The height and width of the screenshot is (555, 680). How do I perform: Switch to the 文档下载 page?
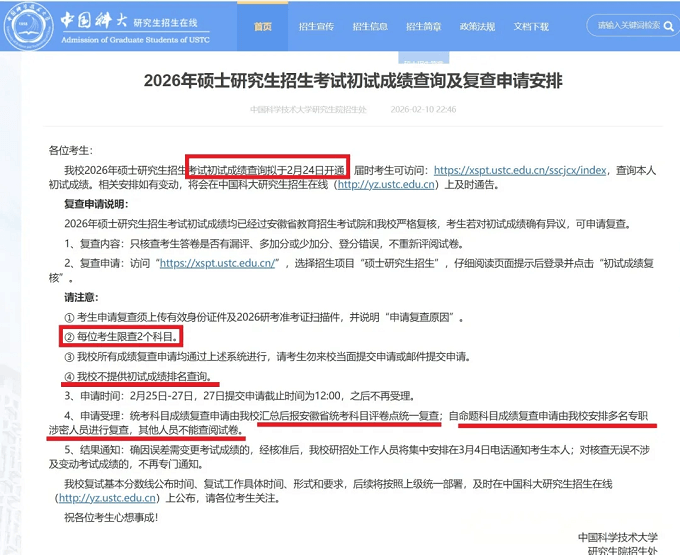click(x=531, y=27)
